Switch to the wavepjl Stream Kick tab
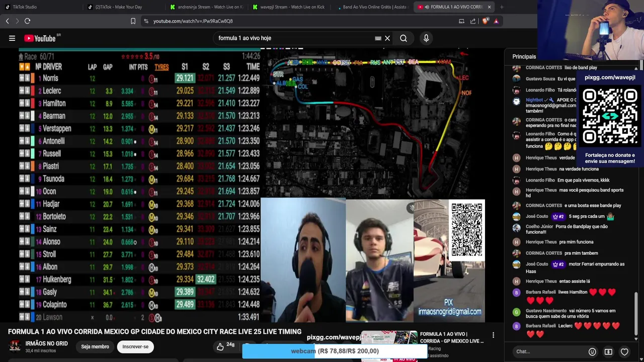 pos(289,7)
